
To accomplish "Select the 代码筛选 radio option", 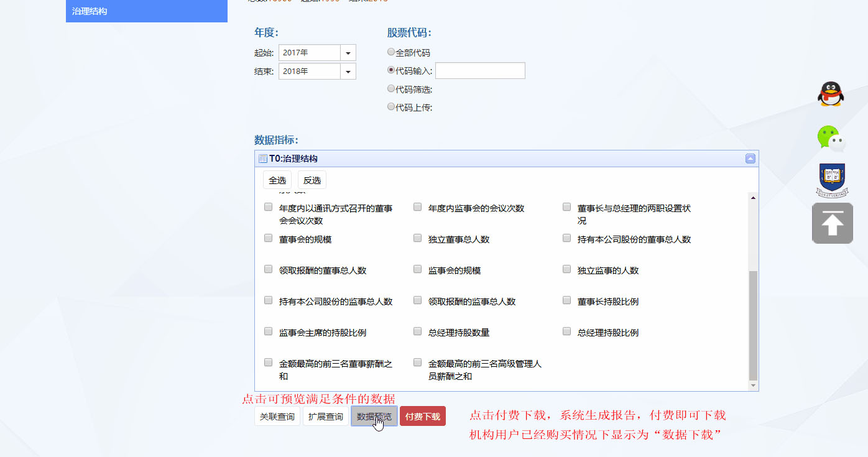I will (x=391, y=89).
